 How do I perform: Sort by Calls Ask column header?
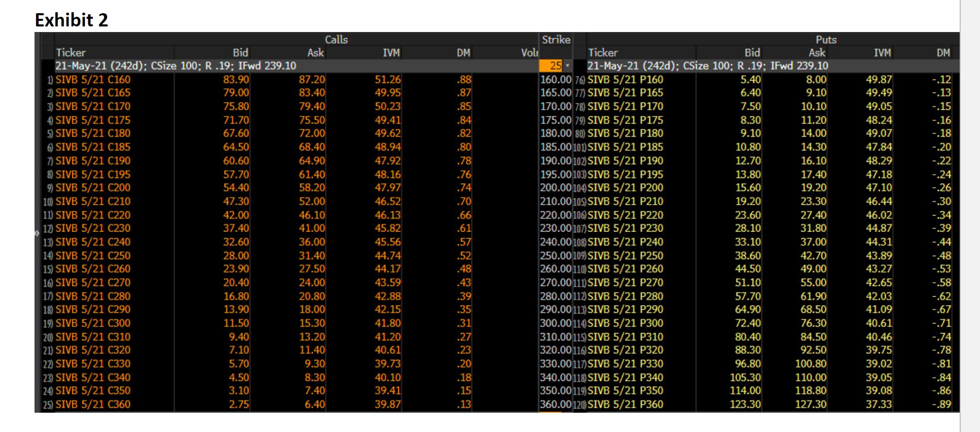[x=315, y=52]
